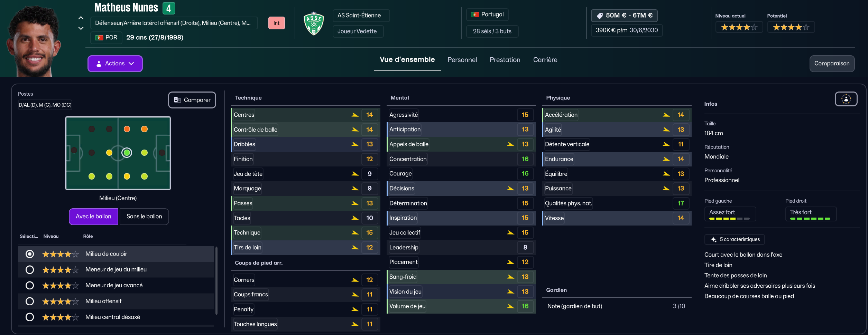Image resolution: width=868 pixels, height=335 pixels.
Task: Click the sparkle icon beside 5 caractéristiques
Action: click(x=713, y=239)
